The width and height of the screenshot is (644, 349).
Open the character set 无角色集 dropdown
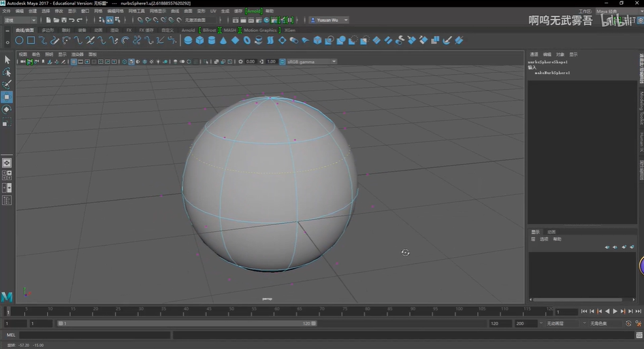(606, 324)
